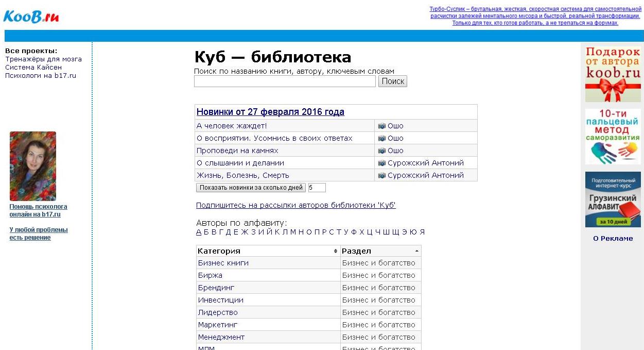Open Новинки от 27 февраля 2016 года link
The image size is (644, 350).
coord(270,112)
